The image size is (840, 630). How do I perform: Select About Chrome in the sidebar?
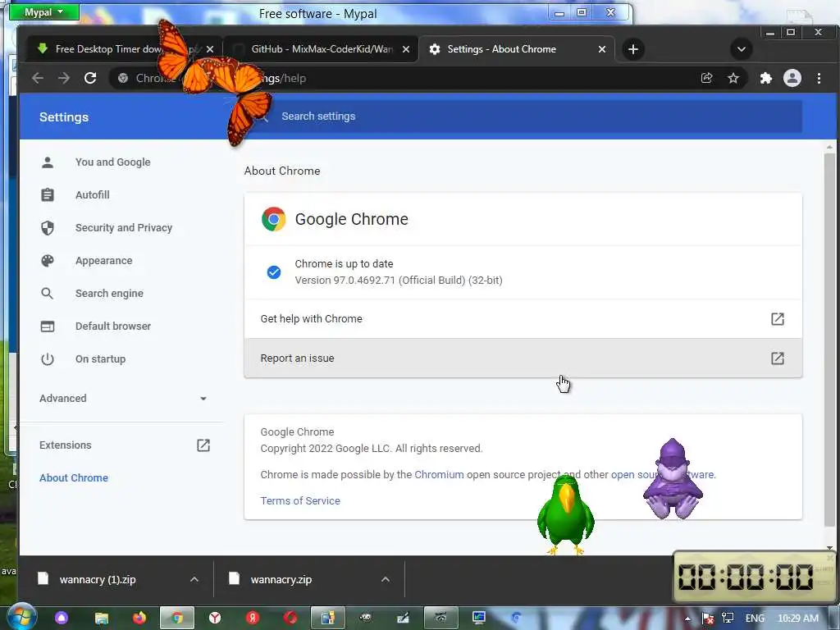point(73,478)
